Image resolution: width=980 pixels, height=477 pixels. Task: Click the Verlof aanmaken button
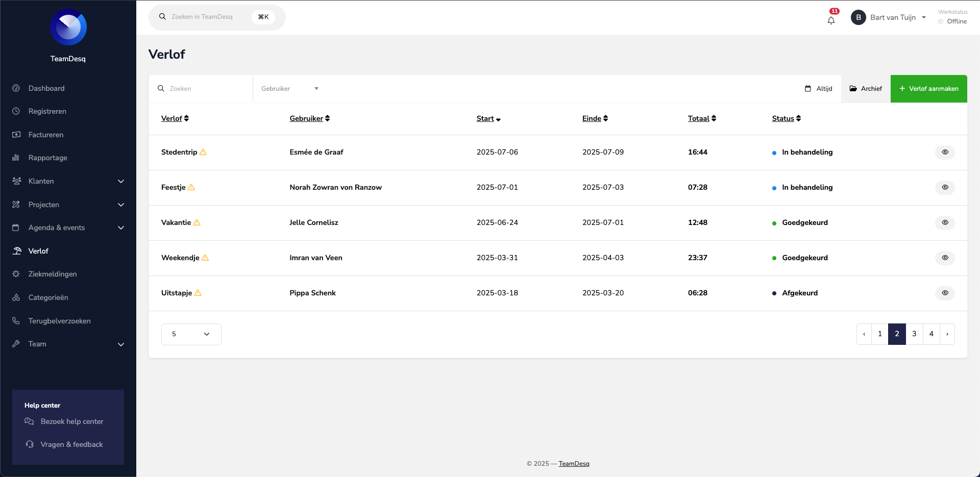pyautogui.click(x=928, y=89)
